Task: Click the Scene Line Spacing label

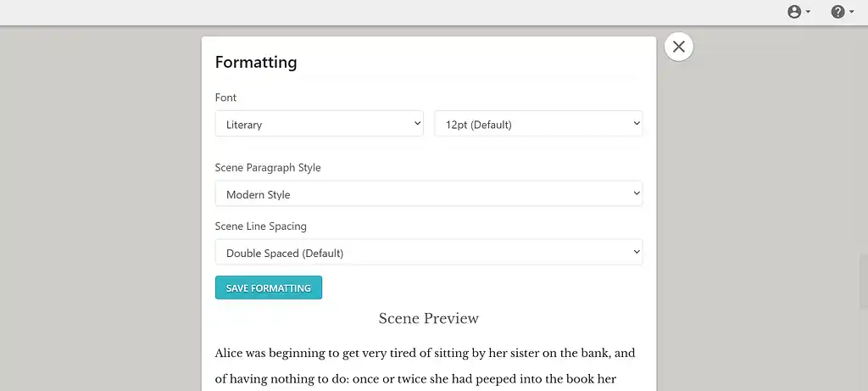Action: tap(261, 226)
